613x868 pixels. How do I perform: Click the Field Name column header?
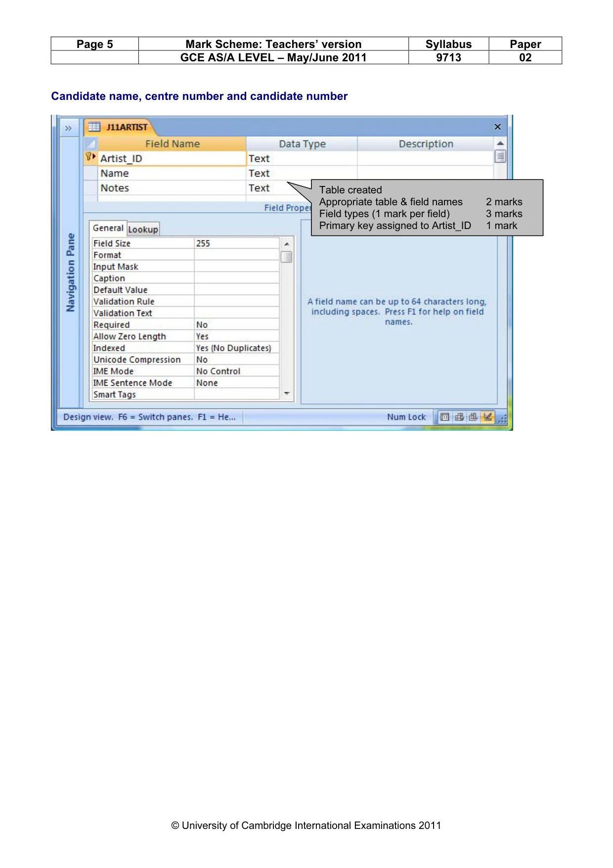click(x=172, y=144)
